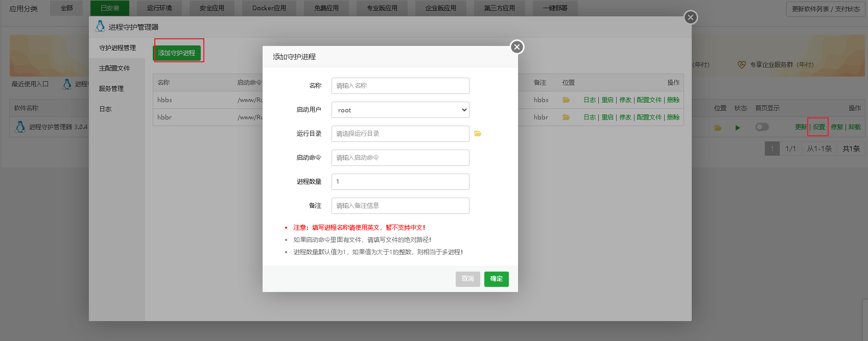Click the 添加守护进程 green button
This screenshot has height=341, width=868.
(177, 53)
